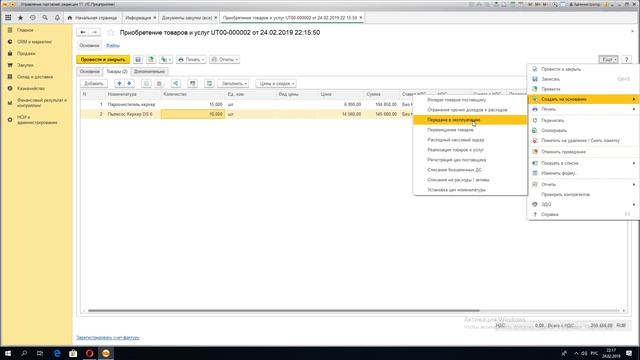Open the History clock icon

(x=33, y=18)
